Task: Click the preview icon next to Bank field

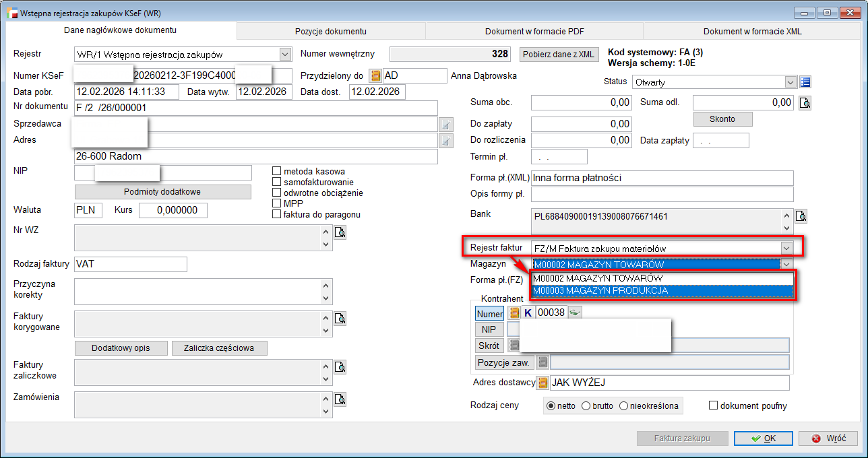Action: [x=801, y=216]
